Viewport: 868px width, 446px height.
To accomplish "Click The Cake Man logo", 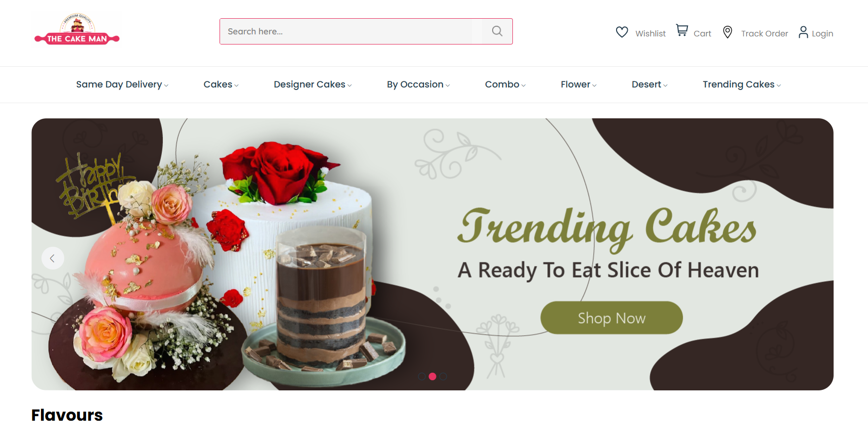I will (77, 29).
